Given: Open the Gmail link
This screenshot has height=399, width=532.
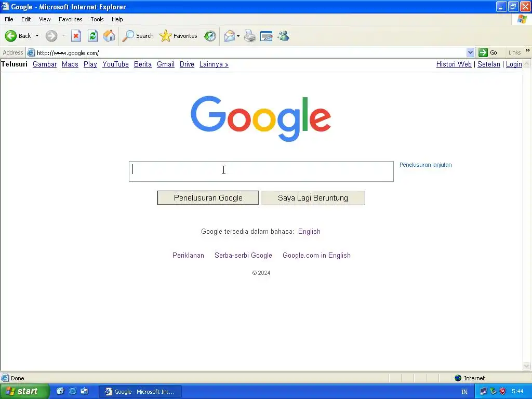Looking at the screenshot, I should click(x=166, y=64).
